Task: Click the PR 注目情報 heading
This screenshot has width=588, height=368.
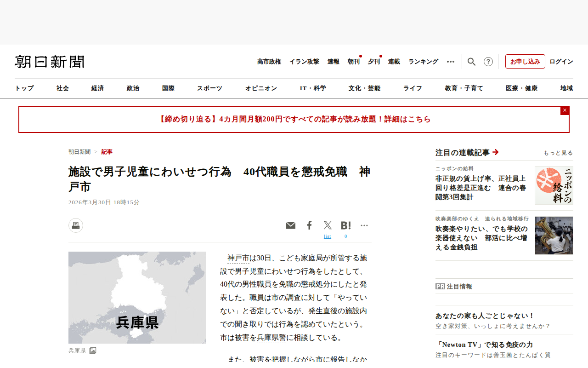Action: [454, 286]
